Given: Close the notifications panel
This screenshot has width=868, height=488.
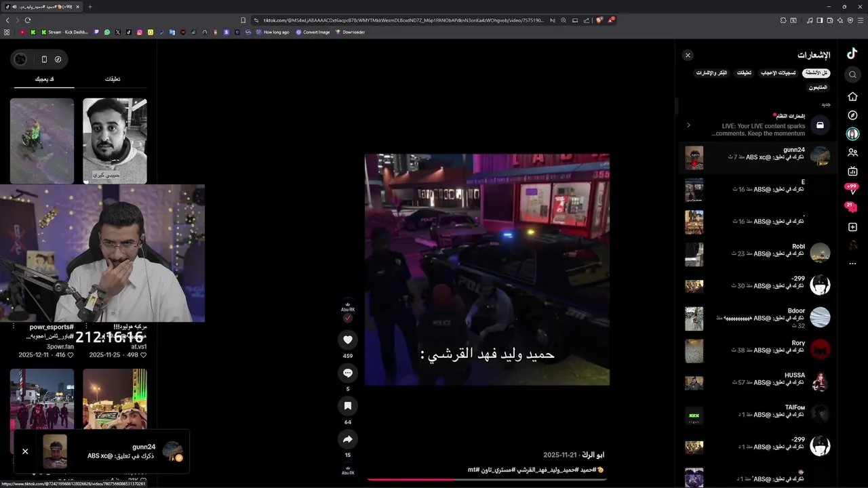Looking at the screenshot, I should (688, 55).
